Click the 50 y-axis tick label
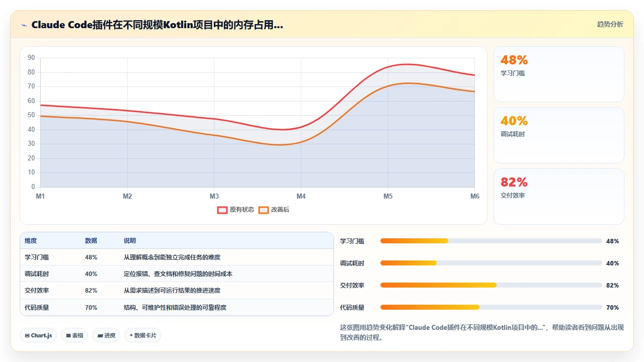Screen dimensions: 644x362 coord(31,115)
